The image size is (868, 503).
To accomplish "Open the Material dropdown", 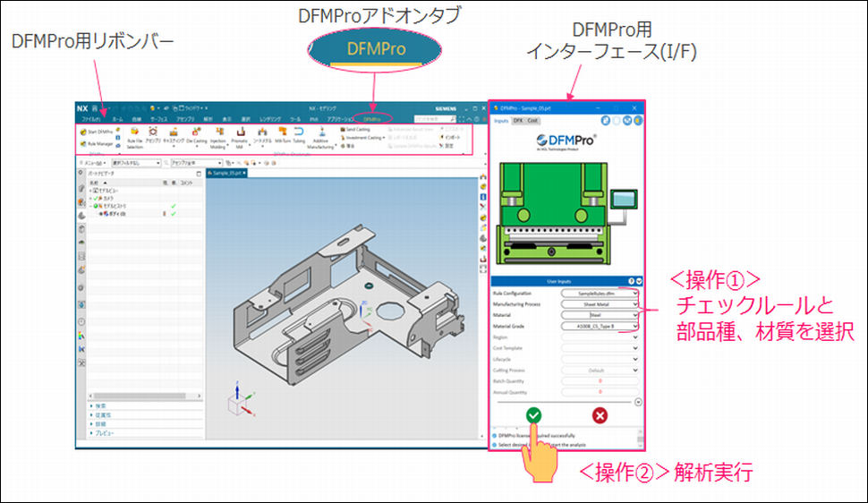I will (x=600, y=315).
